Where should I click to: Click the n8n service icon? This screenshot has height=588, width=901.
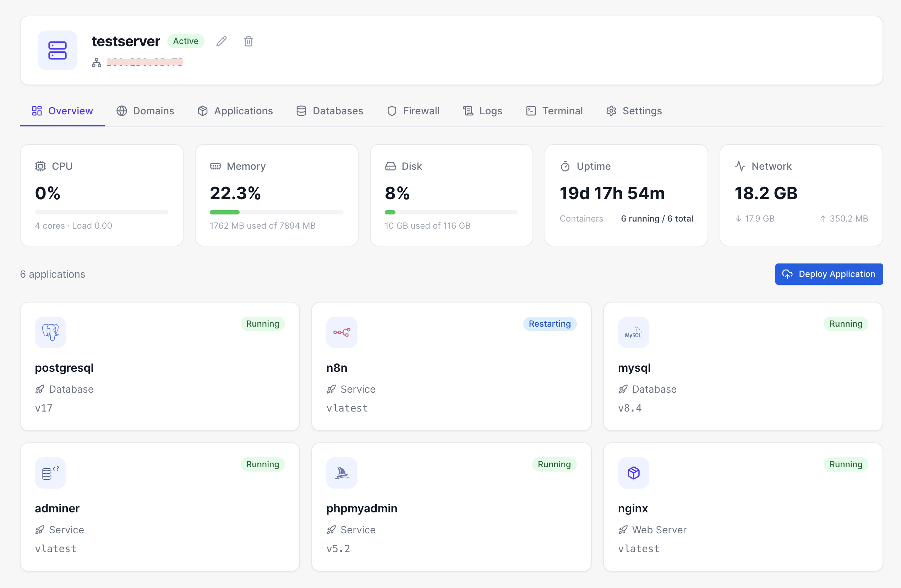coord(342,332)
